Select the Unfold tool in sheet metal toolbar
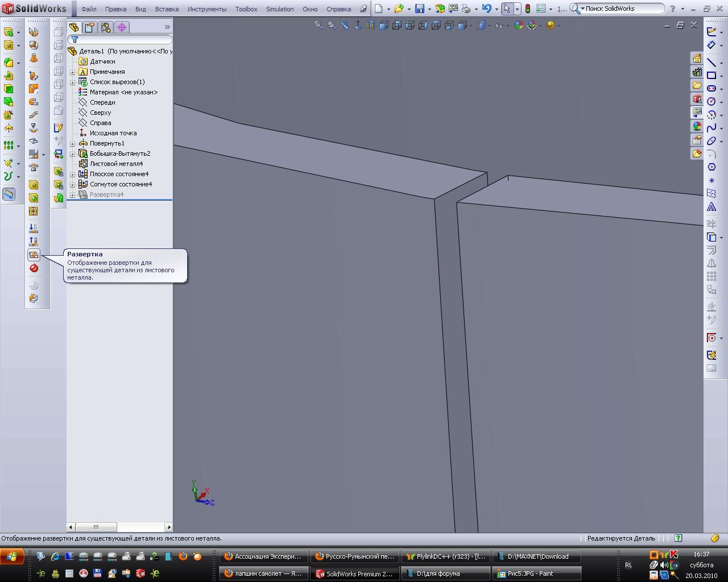This screenshot has width=728, height=582. (x=34, y=228)
